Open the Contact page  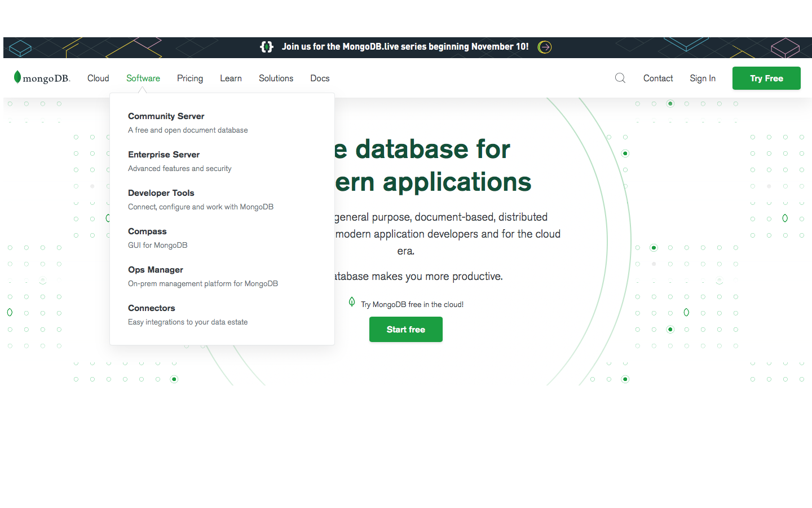click(658, 78)
